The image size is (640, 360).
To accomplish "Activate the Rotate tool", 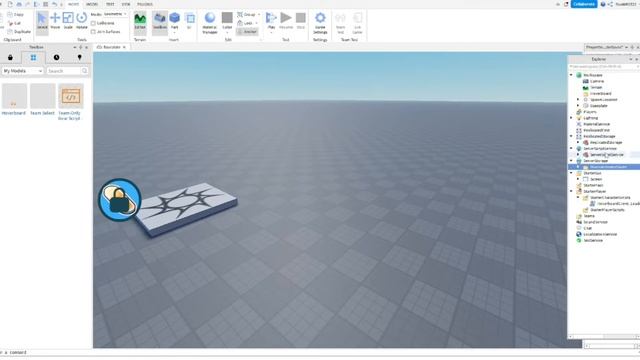I will pos(82,20).
